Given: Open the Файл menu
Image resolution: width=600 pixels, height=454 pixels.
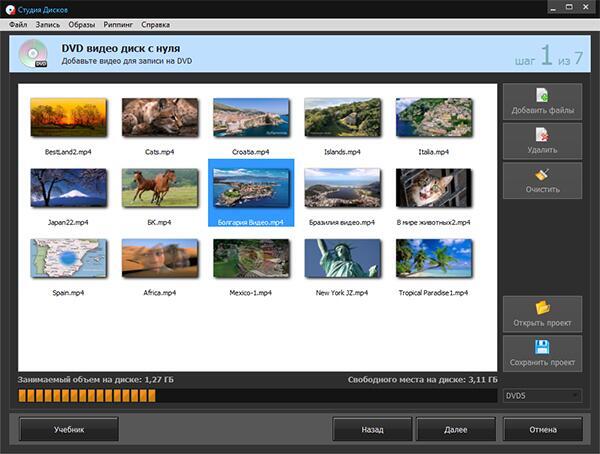Looking at the screenshot, I should (x=18, y=24).
